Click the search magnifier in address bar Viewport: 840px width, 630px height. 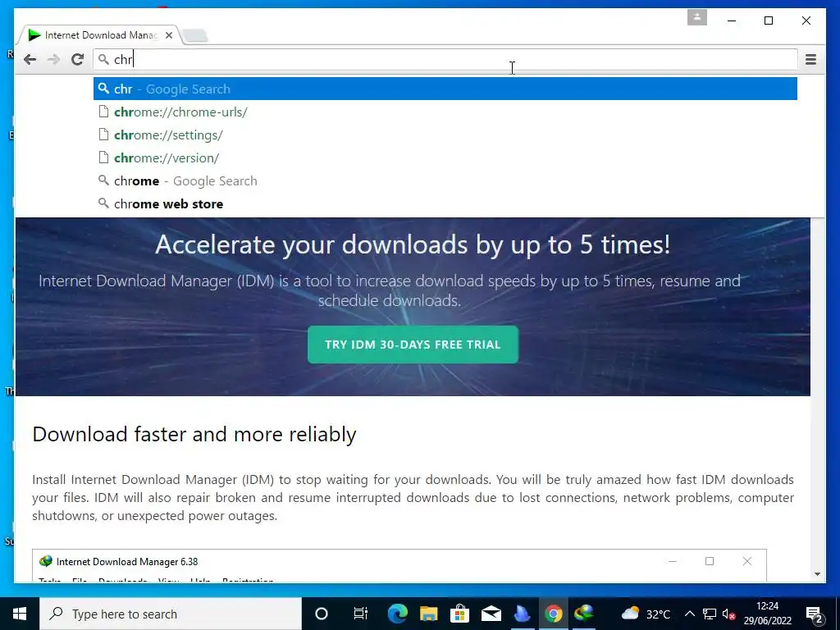[x=104, y=59]
